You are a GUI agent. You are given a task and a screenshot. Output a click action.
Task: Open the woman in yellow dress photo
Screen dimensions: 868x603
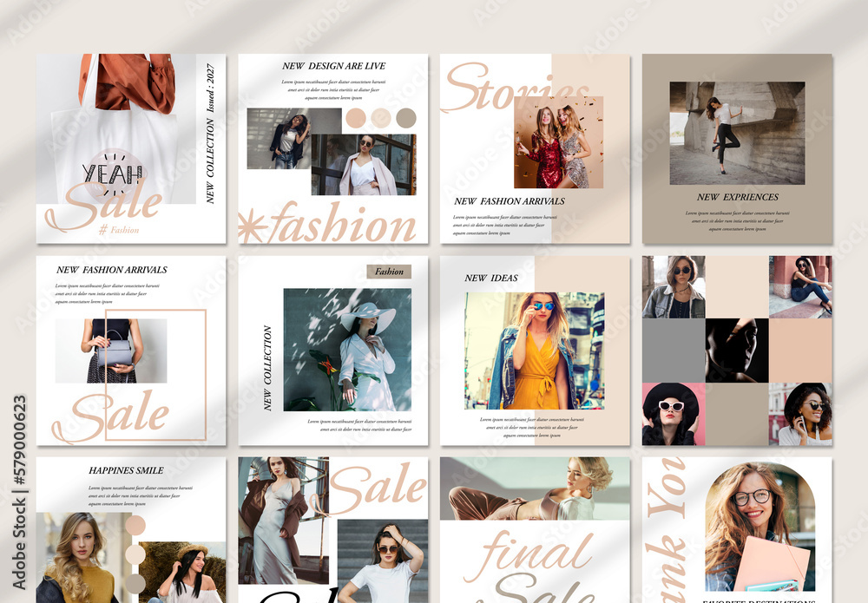pos(534,351)
